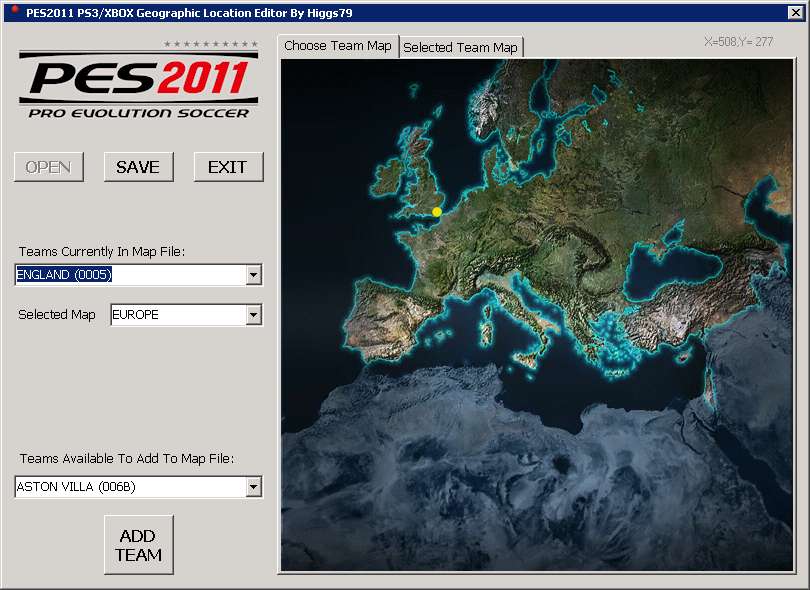Open the Selected Map dropdown arrow

click(253, 315)
